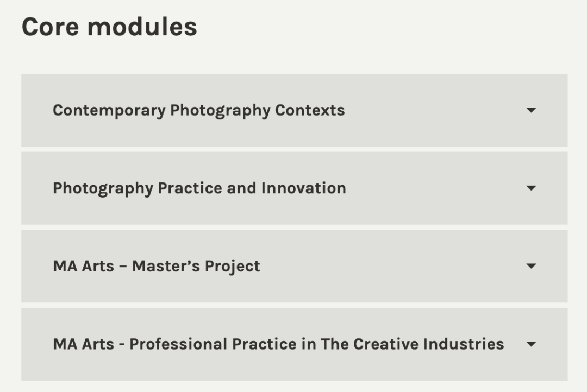Click the Photography Practice and Innovation title

coord(199,188)
